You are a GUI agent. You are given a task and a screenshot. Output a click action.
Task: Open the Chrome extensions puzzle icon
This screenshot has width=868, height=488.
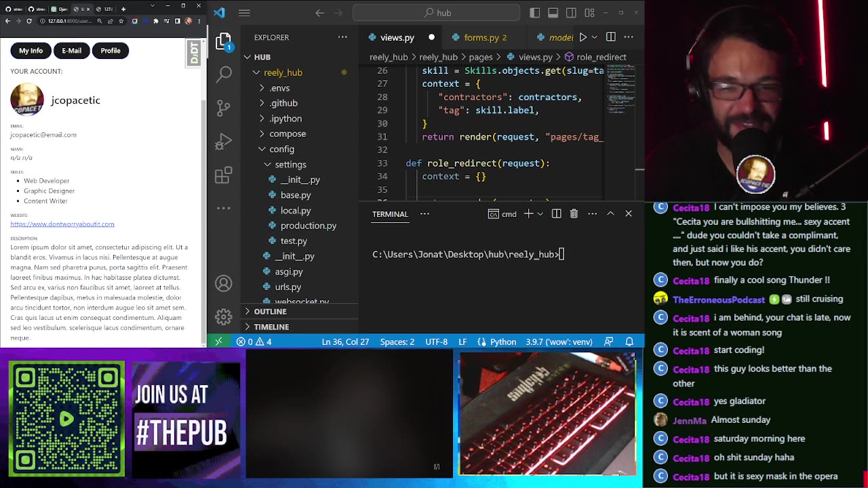155,21
